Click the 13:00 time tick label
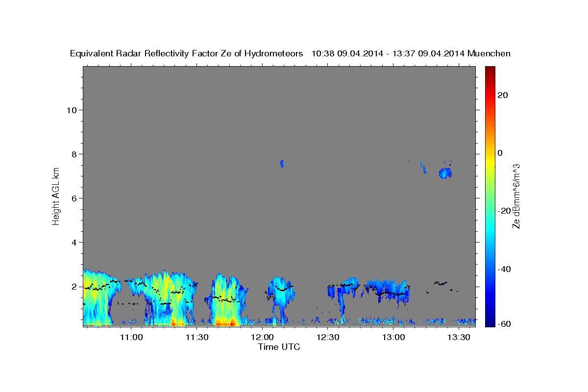Screen dimensions: 588x392 point(393,337)
